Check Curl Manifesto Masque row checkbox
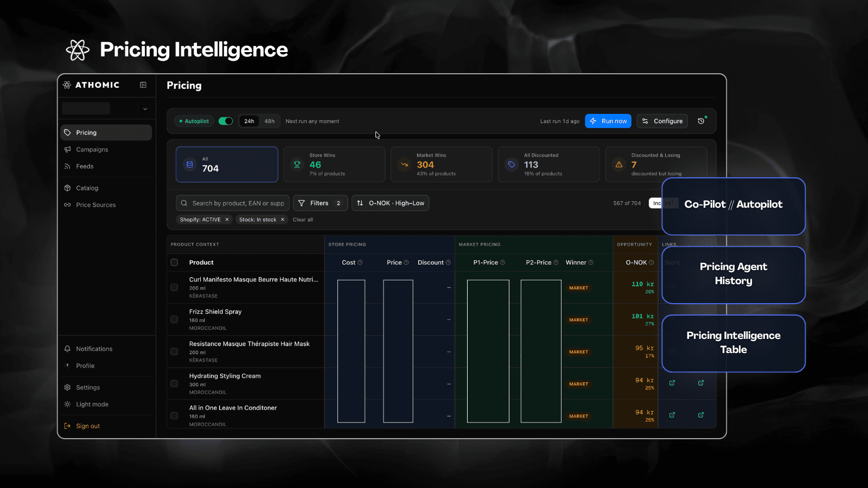Screen dimensions: 868x488 (x=174, y=287)
